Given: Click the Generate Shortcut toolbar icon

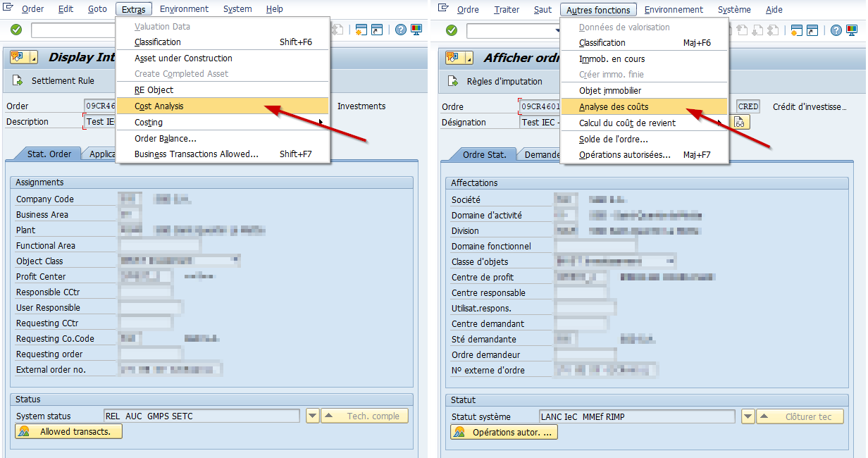Looking at the screenshot, I should point(377,30).
